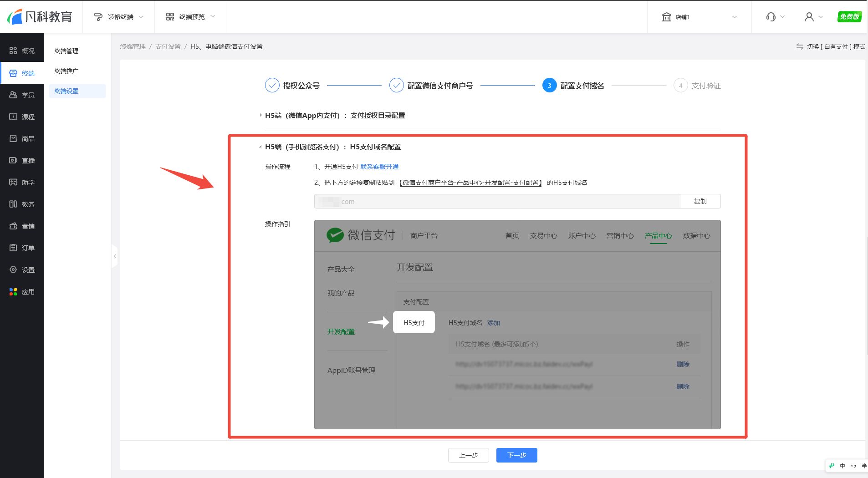Viewport: 868px width, 478px height.
Task: Collapse the secondary sidebar with the arrow handle
Action: coord(114,256)
